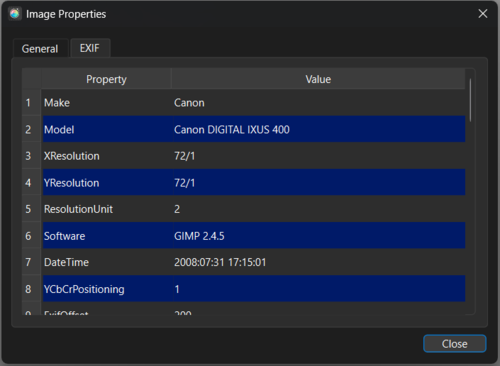Select the YCbCrPositioning property cell

107,289
